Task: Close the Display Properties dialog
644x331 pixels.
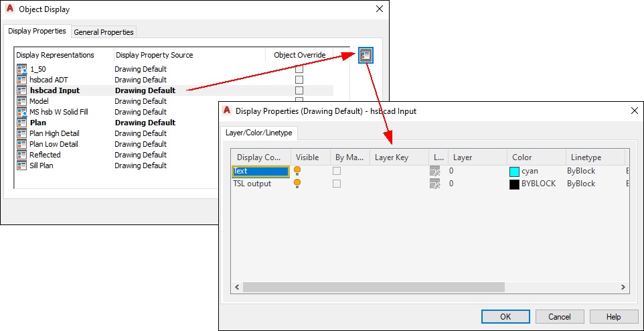Action: pos(634,111)
